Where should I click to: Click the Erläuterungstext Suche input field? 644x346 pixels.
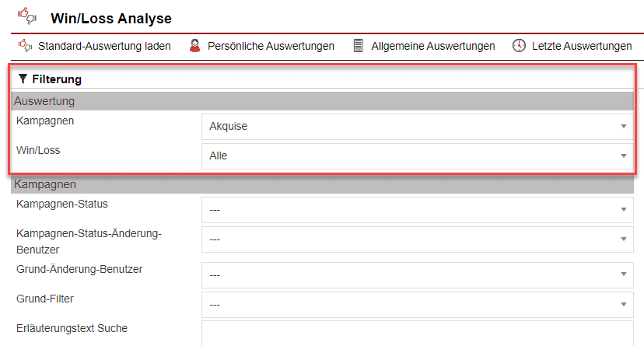click(417, 333)
